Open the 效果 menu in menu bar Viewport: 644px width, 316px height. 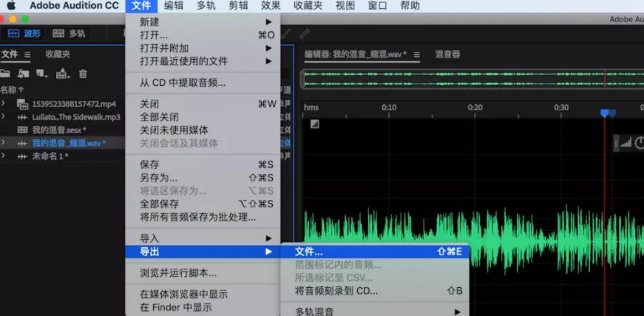[271, 6]
